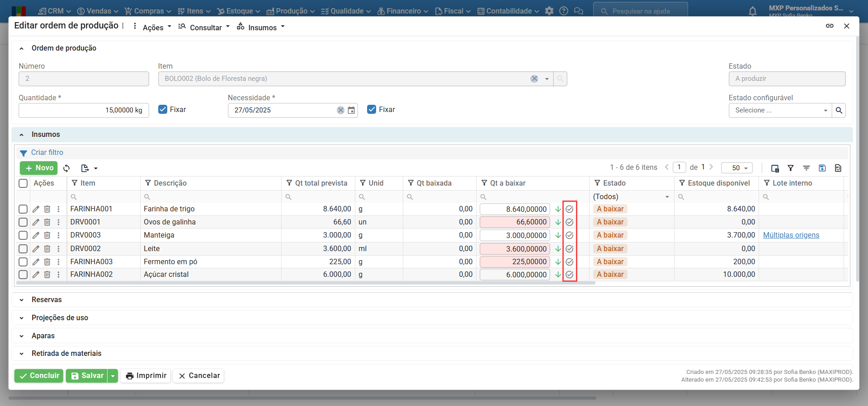Open more options for FARINHA002 row

pos(58,275)
